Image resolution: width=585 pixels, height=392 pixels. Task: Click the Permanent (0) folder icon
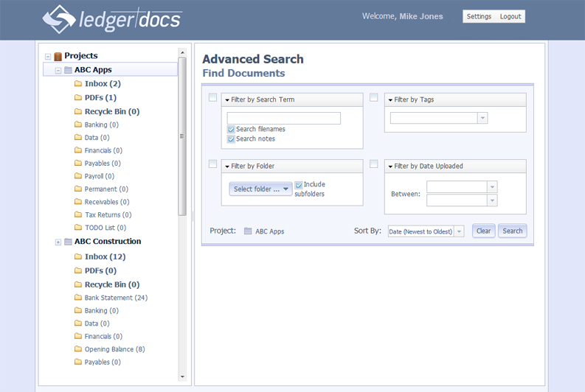coord(78,189)
